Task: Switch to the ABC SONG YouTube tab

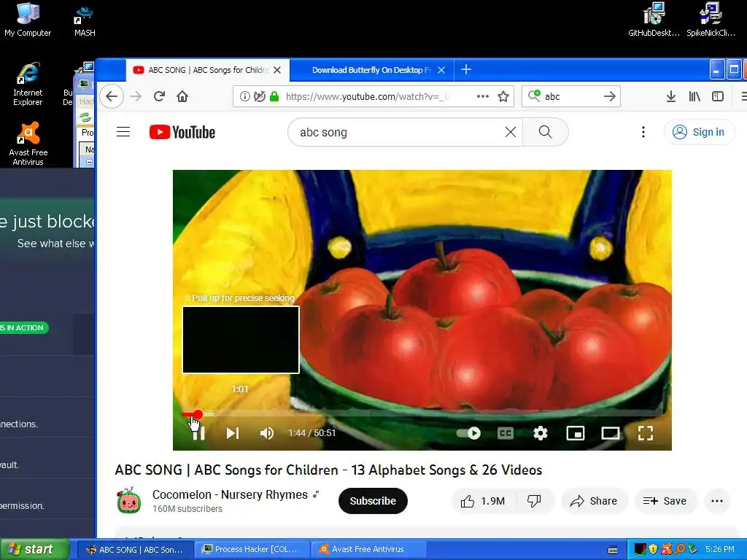Action: [x=208, y=70]
